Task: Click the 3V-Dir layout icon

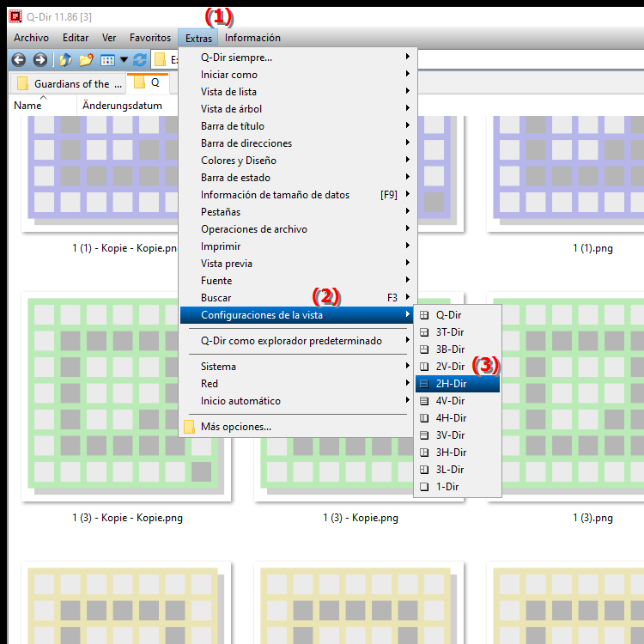Action: click(424, 435)
